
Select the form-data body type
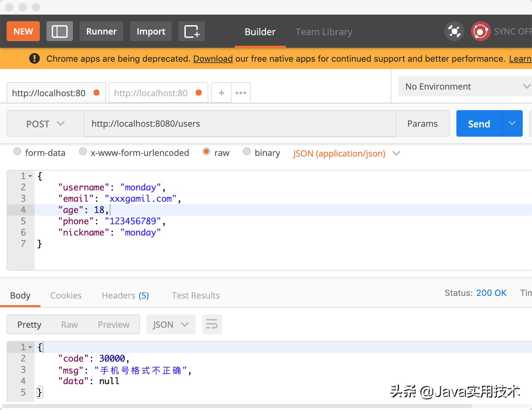17,152
